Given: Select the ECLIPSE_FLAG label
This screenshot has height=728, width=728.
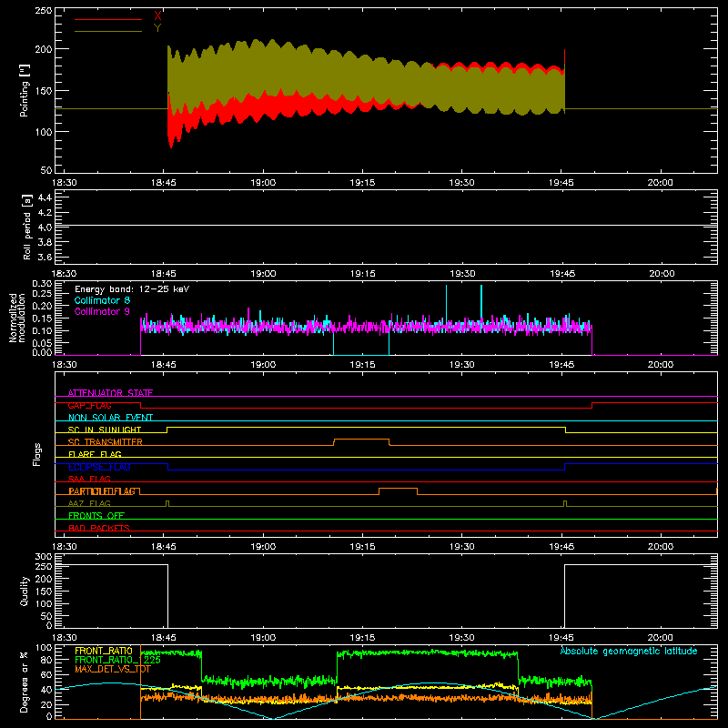Looking at the screenshot, I should click(x=99, y=467).
